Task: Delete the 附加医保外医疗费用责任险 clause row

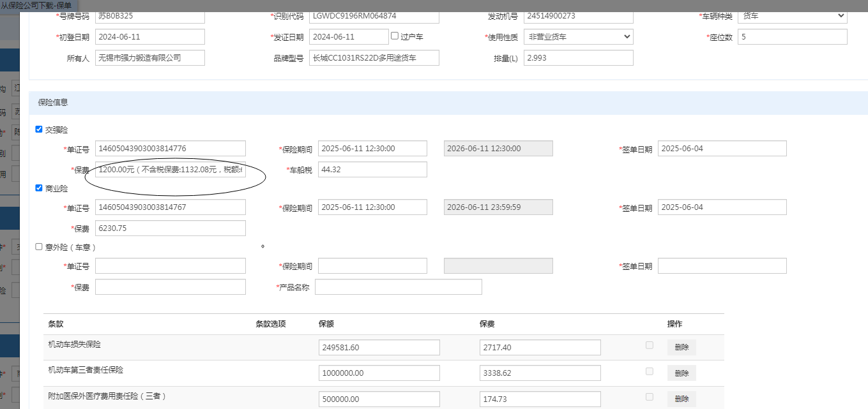Action: 681,399
